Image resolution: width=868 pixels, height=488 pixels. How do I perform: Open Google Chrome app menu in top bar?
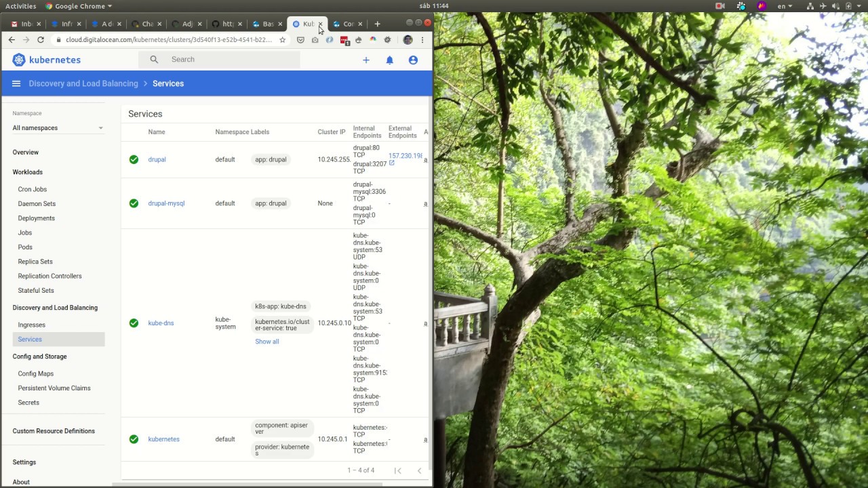79,6
